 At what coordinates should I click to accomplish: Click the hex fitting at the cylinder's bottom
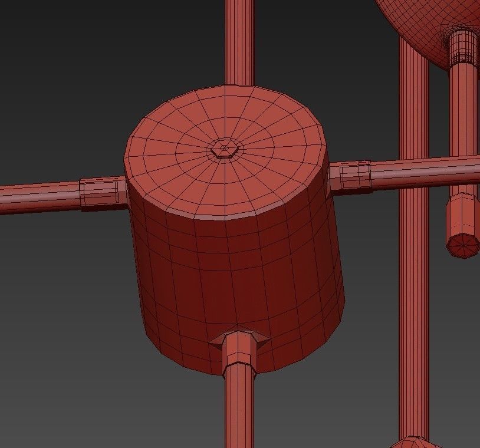(239, 349)
